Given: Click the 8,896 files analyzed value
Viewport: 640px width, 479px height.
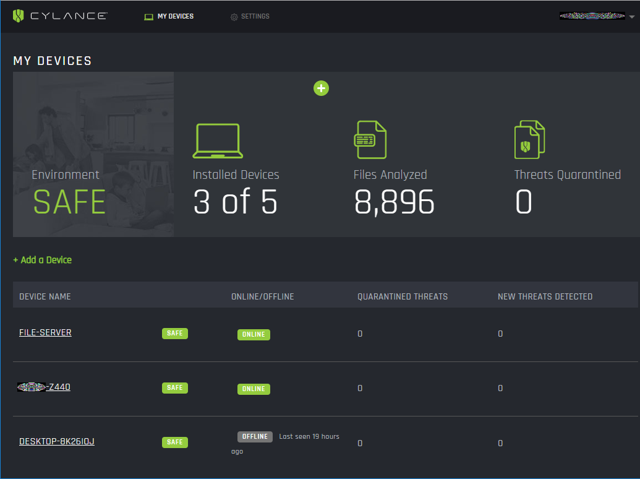Looking at the screenshot, I should point(394,202).
